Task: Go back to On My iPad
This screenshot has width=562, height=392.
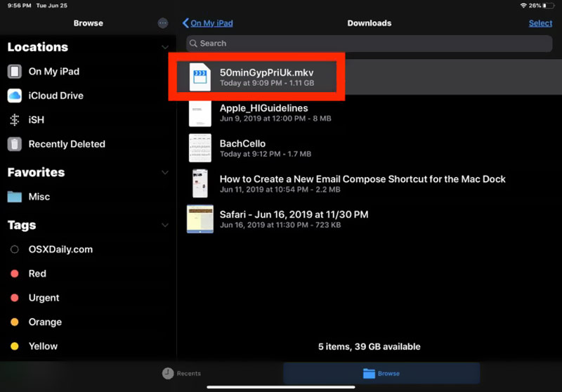Action: 208,23
